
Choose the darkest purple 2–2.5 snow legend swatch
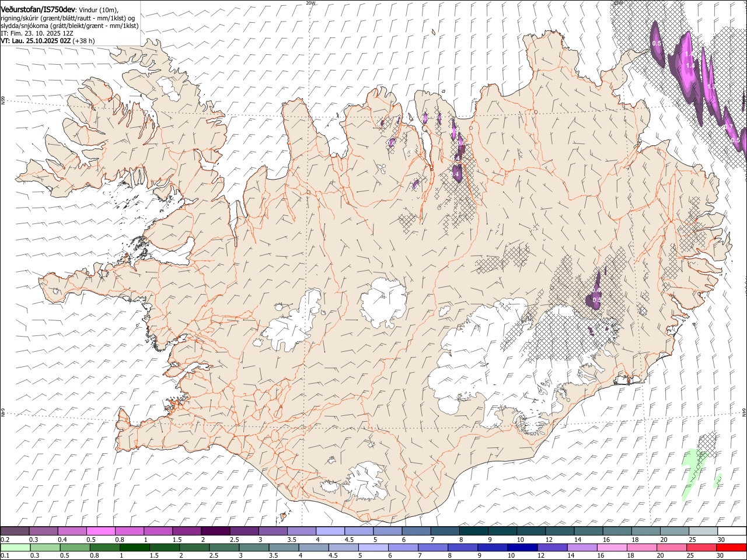tap(216, 531)
